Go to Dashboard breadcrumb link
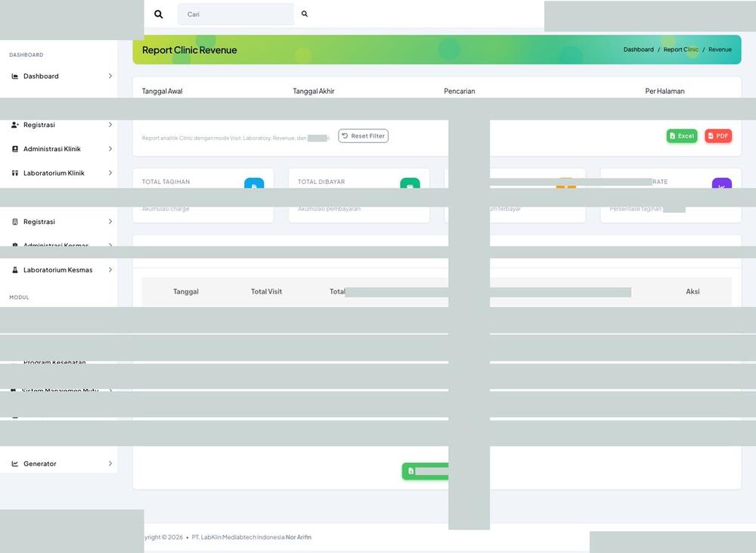Image resolution: width=756 pixels, height=553 pixels. 638,50
